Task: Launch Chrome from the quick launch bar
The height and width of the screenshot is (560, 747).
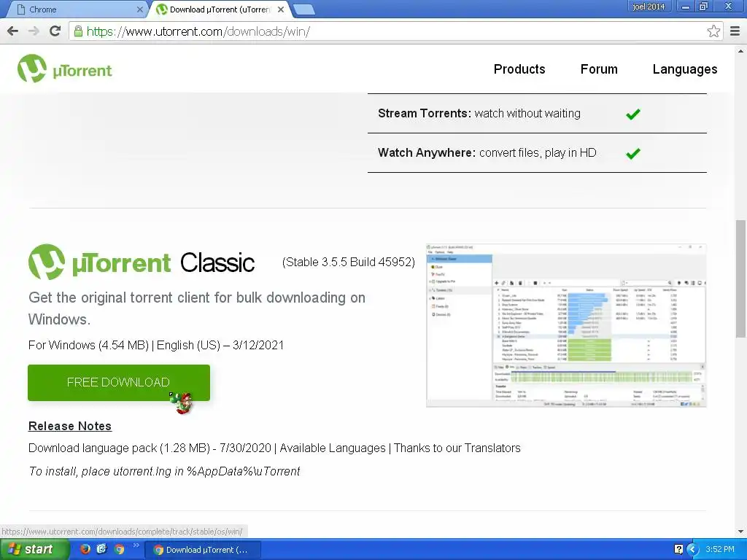Action: tap(119, 549)
